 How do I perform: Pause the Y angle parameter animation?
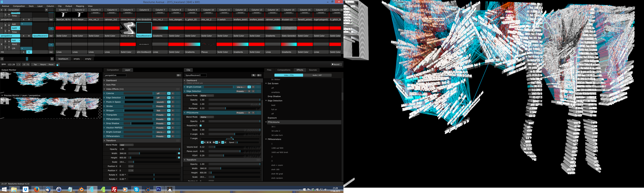point(208,142)
